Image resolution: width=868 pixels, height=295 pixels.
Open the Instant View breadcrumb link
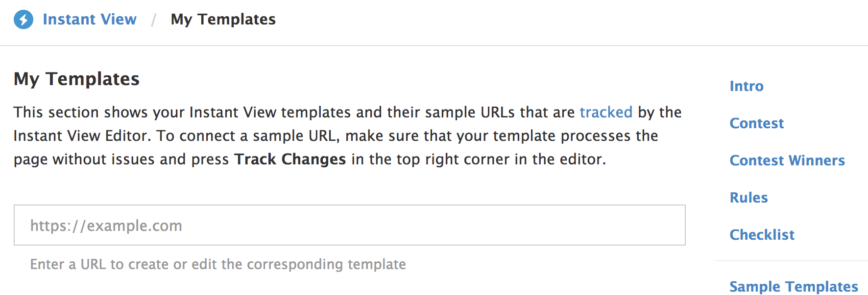(89, 20)
